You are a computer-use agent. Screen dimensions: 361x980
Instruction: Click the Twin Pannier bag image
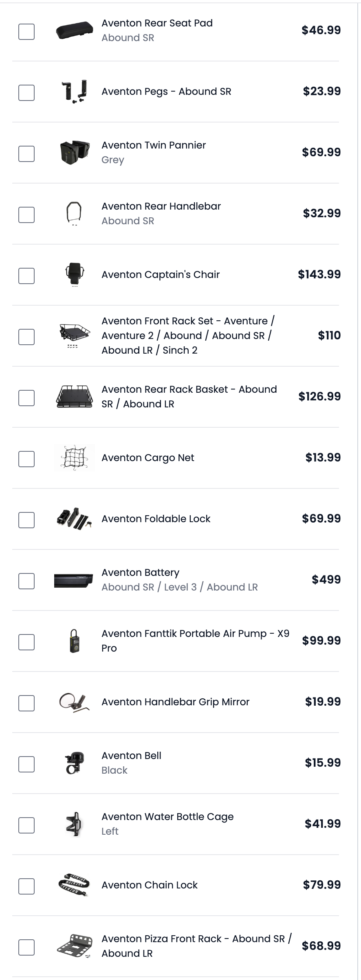pyautogui.click(x=75, y=153)
